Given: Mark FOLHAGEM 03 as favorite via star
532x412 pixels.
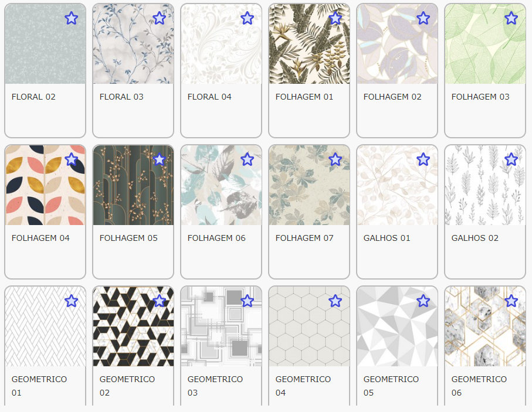Looking at the screenshot, I should coord(511,18).
